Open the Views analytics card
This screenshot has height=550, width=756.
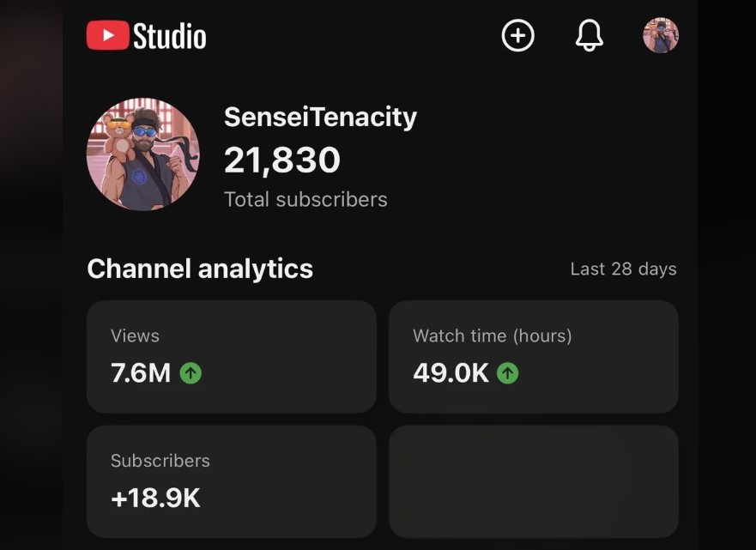(232, 357)
